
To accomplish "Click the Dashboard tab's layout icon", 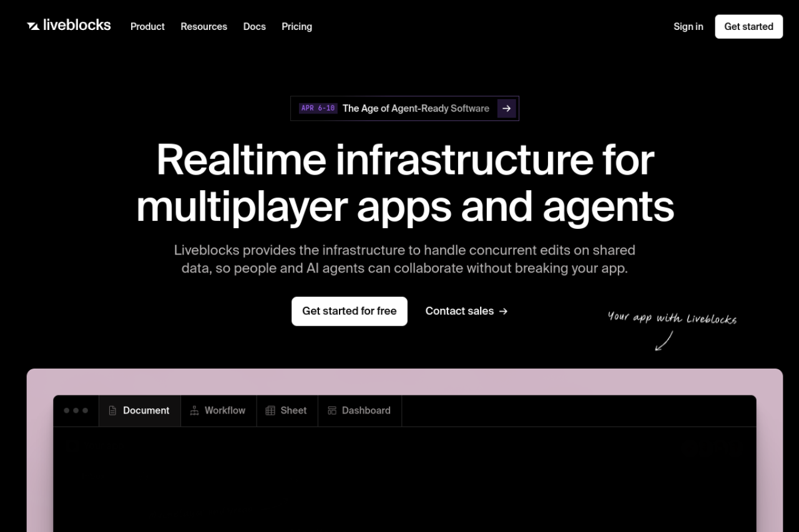I will click(x=332, y=410).
